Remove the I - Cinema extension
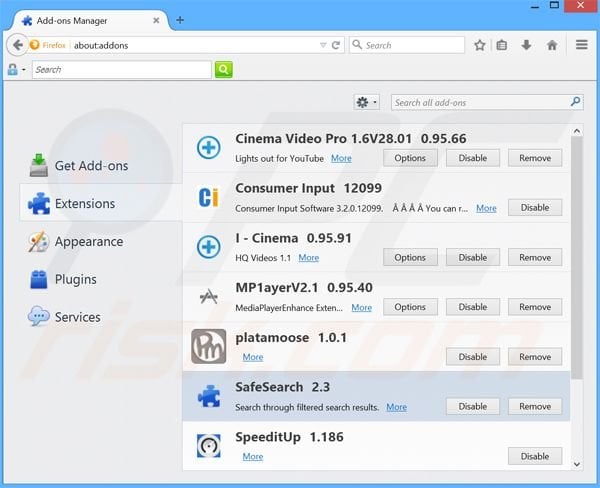The width and height of the screenshot is (600, 488). coord(535,258)
